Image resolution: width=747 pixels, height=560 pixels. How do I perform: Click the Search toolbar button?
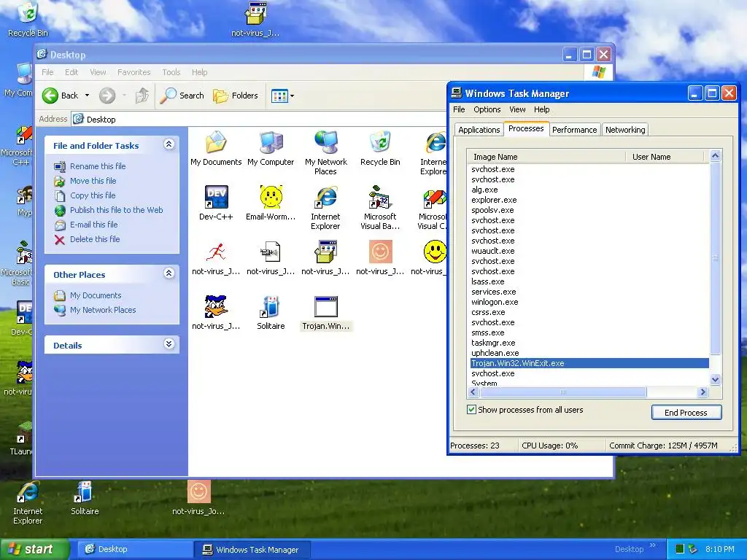click(x=182, y=96)
